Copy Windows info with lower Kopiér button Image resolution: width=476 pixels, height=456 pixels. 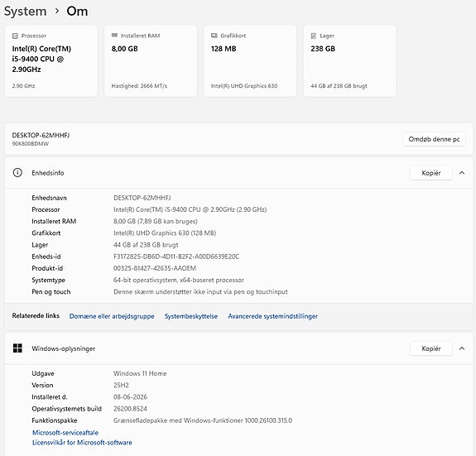click(x=431, y=348)
